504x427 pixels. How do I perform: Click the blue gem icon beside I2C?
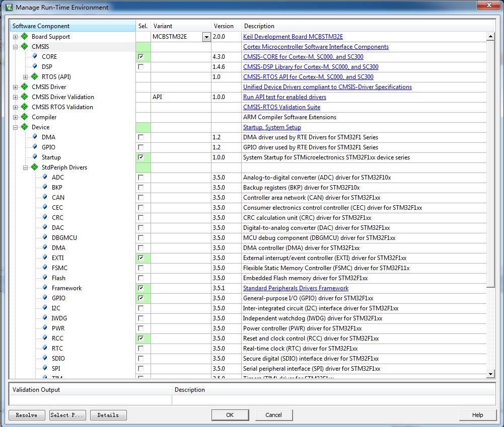tap(45, 308)
